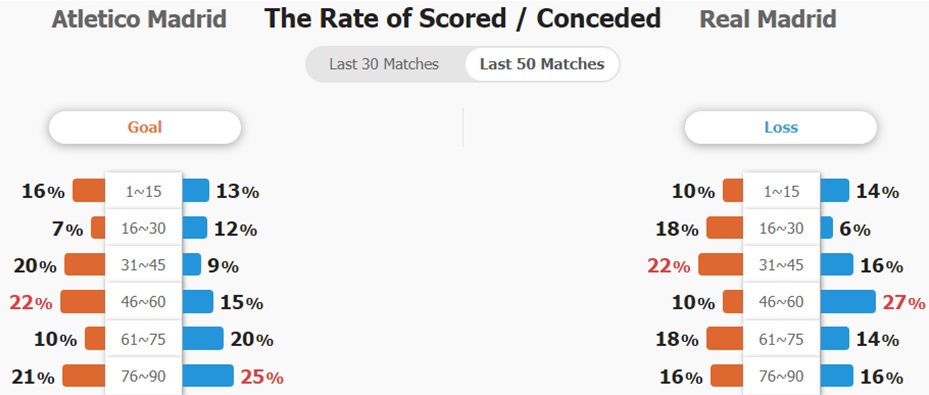Click the 16~30 label in Goal chart

coord(143,228)
